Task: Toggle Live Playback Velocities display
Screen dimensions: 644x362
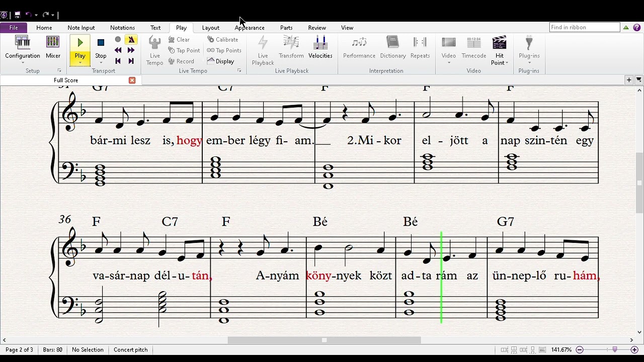Action: (x=320, y=48)
